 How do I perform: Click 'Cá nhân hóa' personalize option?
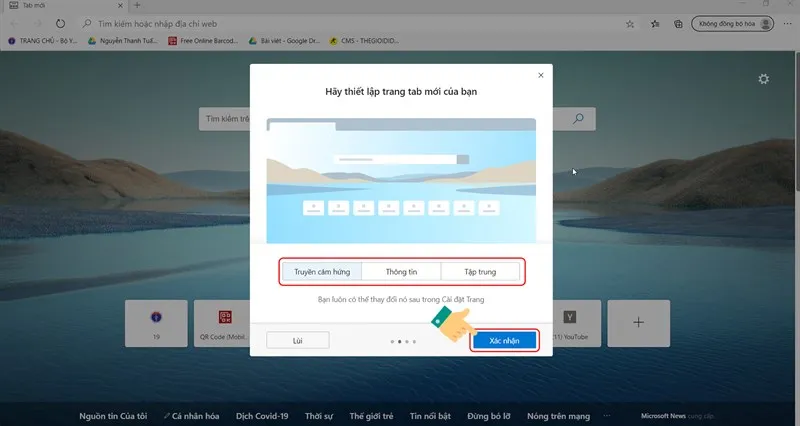191,416
